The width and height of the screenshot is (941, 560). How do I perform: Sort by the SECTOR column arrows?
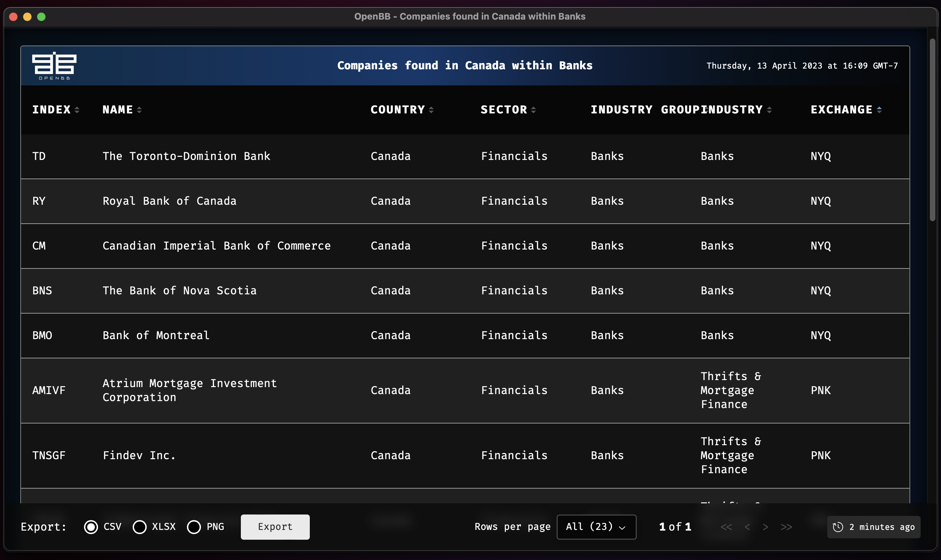(534, 110)
